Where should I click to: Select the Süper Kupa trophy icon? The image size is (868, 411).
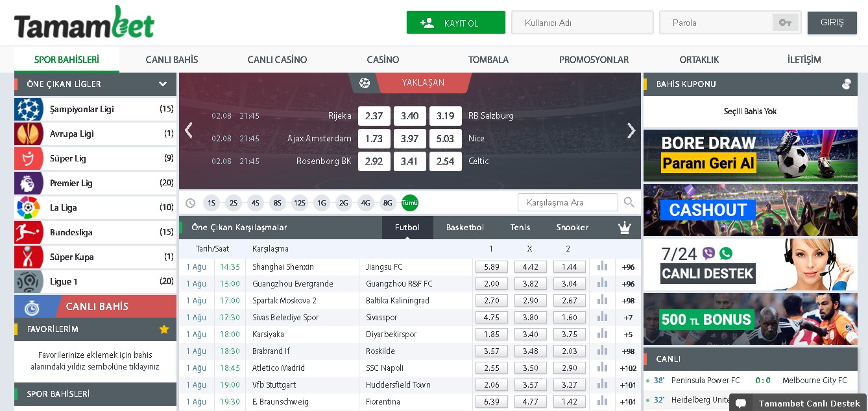29,257
